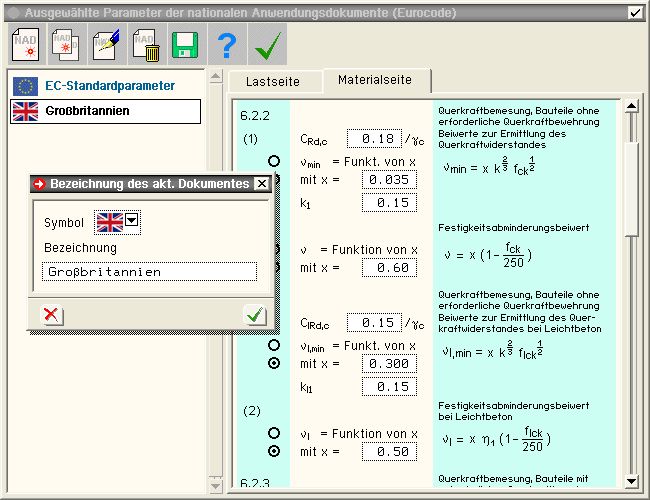Select radio button for νl = Funktion von x

click(274, 432)
